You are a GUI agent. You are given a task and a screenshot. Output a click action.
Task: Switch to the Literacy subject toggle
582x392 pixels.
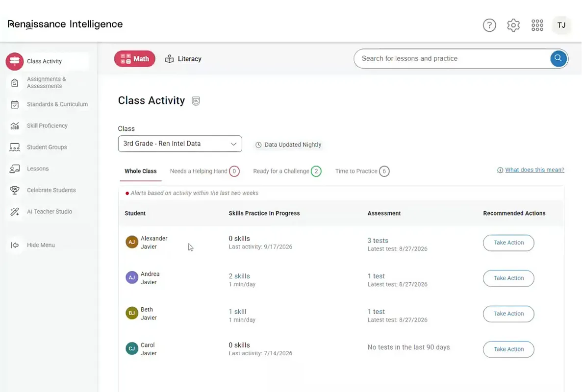(x=183, y=59)
